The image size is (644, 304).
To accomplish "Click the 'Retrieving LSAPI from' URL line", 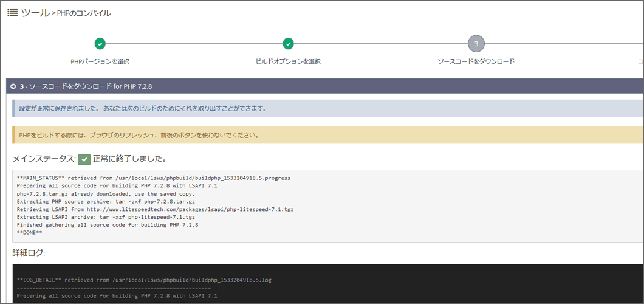I will pos(156,209).
